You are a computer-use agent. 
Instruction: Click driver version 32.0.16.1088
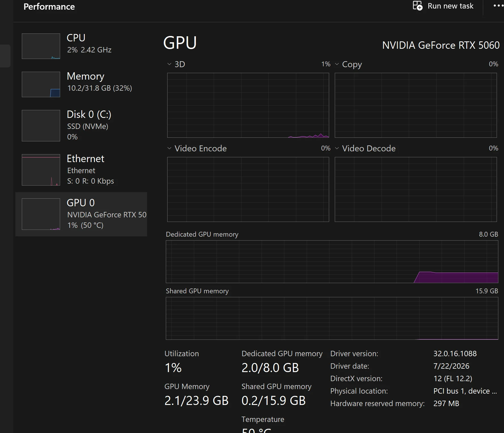[455, 354]
